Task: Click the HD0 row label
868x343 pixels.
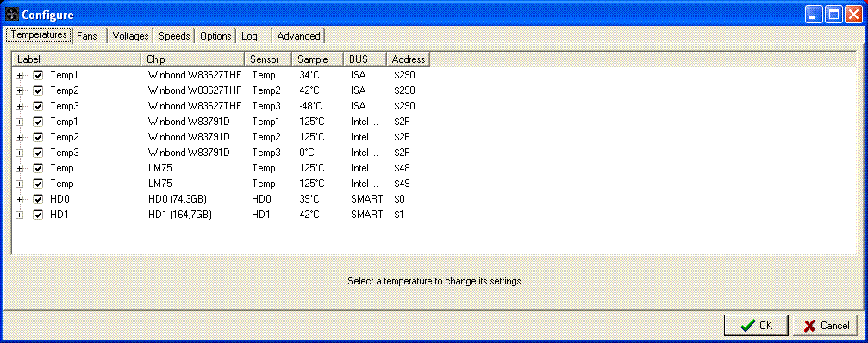Action: pyautogui.click(x=59, y=198)
